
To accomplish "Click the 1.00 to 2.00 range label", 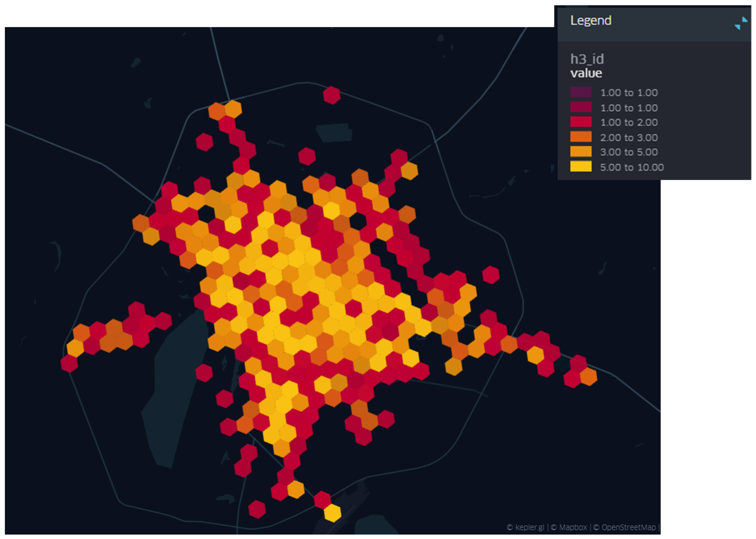I will click(x=629, y=122).
